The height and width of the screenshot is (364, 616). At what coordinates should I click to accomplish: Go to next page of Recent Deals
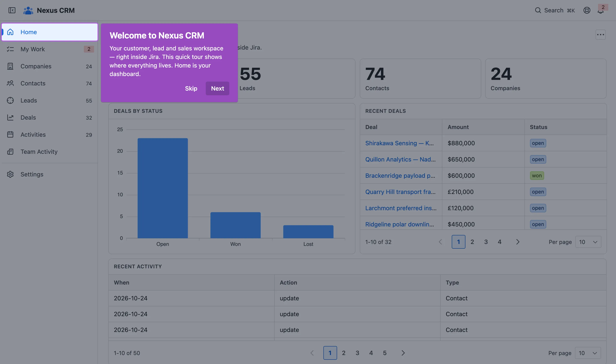tap(518, 242)
